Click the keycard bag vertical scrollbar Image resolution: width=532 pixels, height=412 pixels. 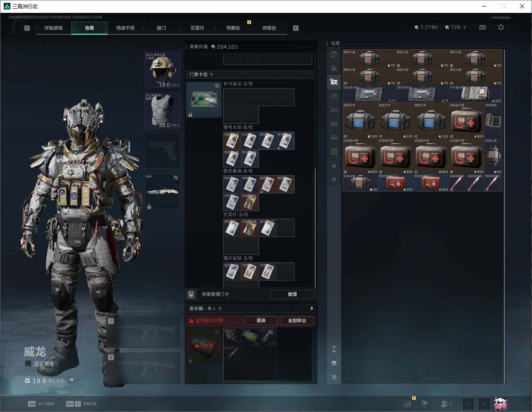coord(315,228)
